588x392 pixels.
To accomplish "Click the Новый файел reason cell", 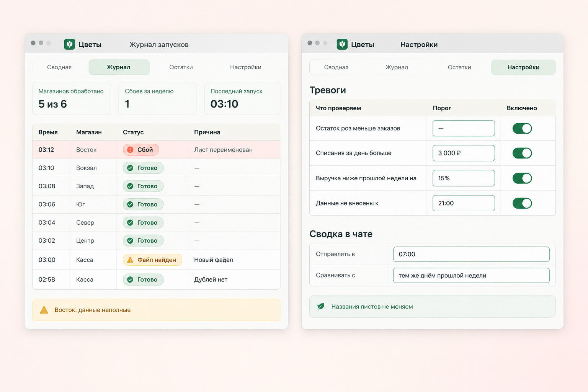I will [x=234, y=260].
